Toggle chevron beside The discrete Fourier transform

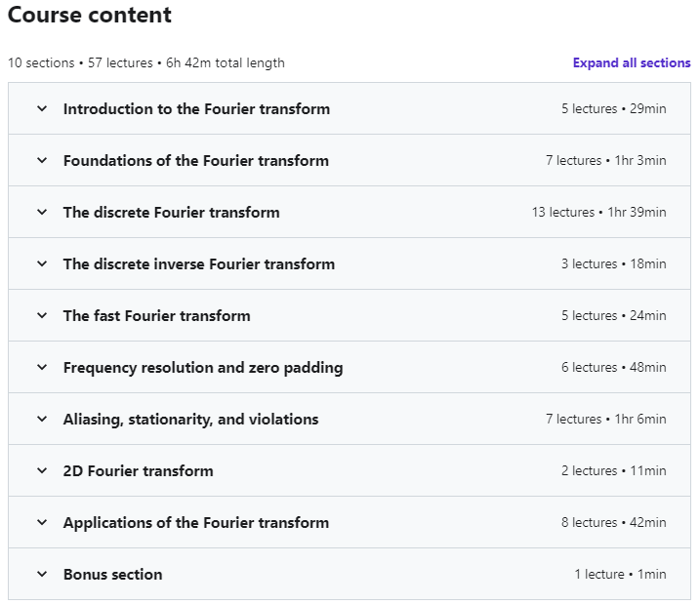coord(42,213)
